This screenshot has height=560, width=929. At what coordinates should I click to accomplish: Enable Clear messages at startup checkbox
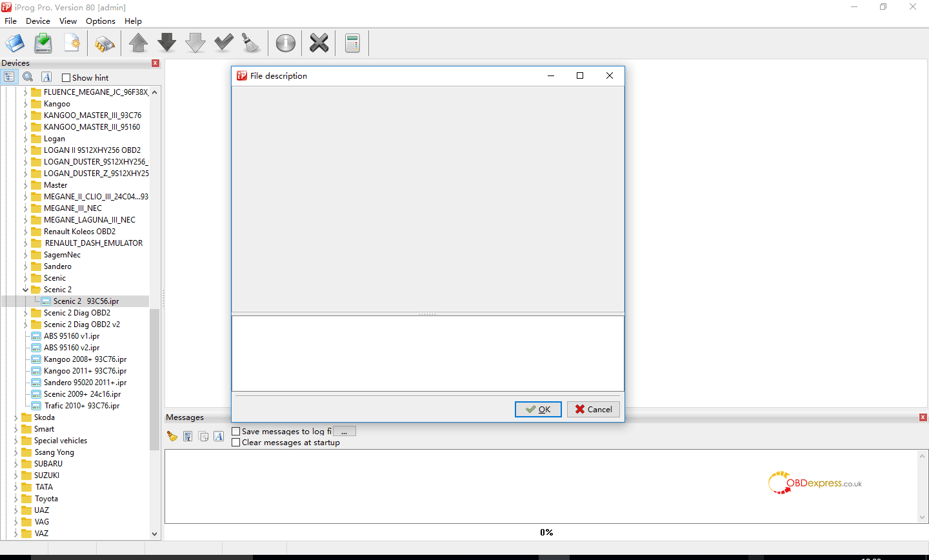tap(236, 443)
